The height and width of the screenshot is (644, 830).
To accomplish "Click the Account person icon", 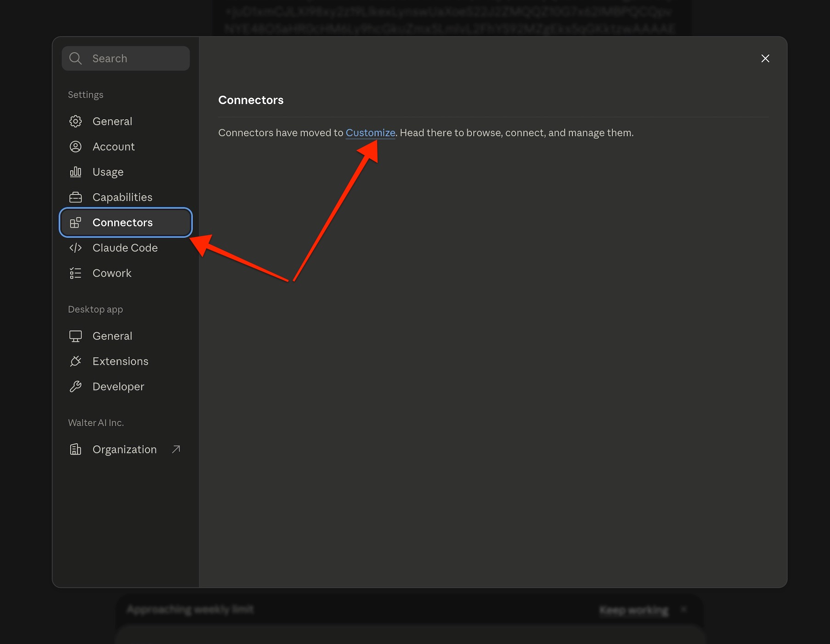I will [x=75, y=147].
